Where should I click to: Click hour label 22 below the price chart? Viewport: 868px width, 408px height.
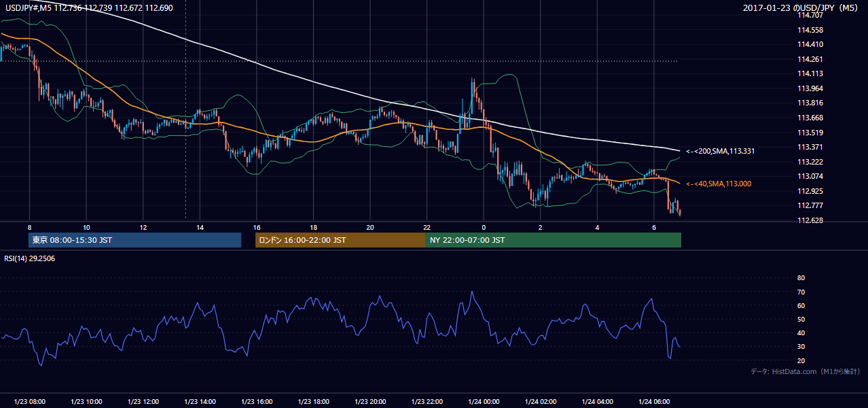point(427,227)
